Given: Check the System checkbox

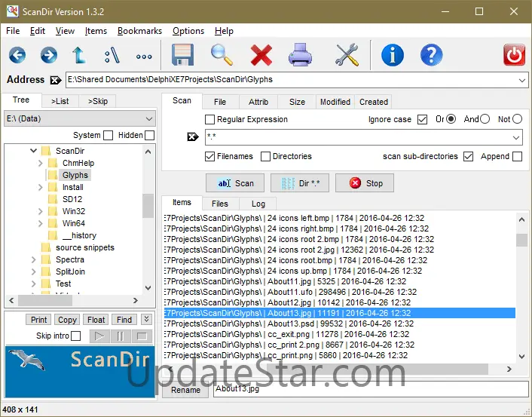Looking at the screenshot, I should click(x=108, y=136).
